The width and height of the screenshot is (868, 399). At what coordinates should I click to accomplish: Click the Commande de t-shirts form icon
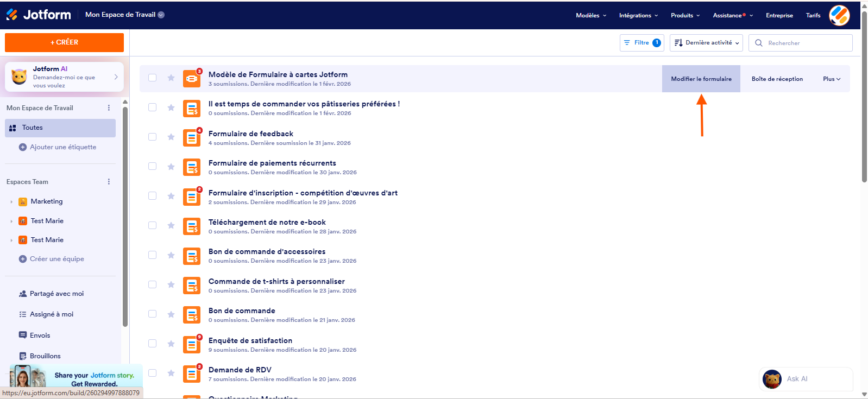(x=192, y=286)
